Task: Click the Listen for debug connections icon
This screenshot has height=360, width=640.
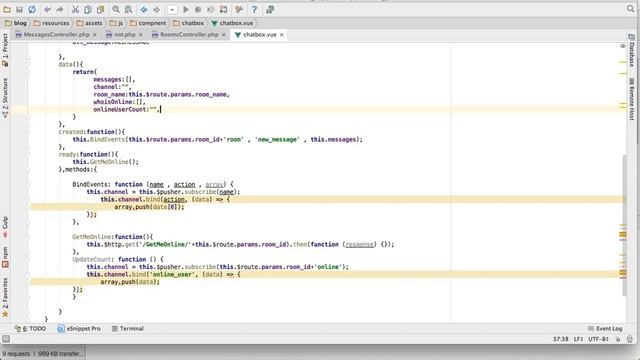Action: coord(211,9)
